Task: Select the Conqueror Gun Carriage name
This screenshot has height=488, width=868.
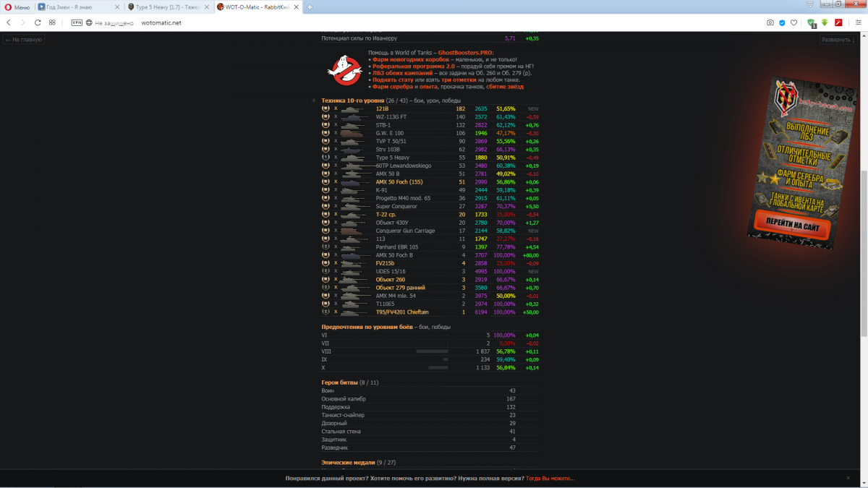Action: point(405,231)
